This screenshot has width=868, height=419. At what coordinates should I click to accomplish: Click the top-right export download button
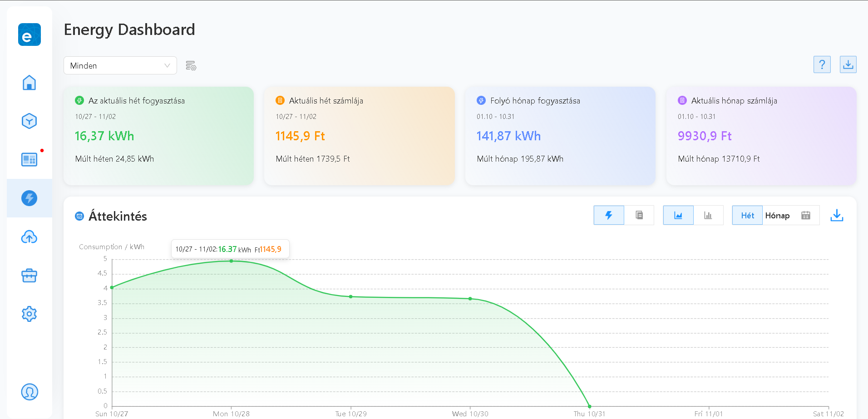[x=848, y=65]
